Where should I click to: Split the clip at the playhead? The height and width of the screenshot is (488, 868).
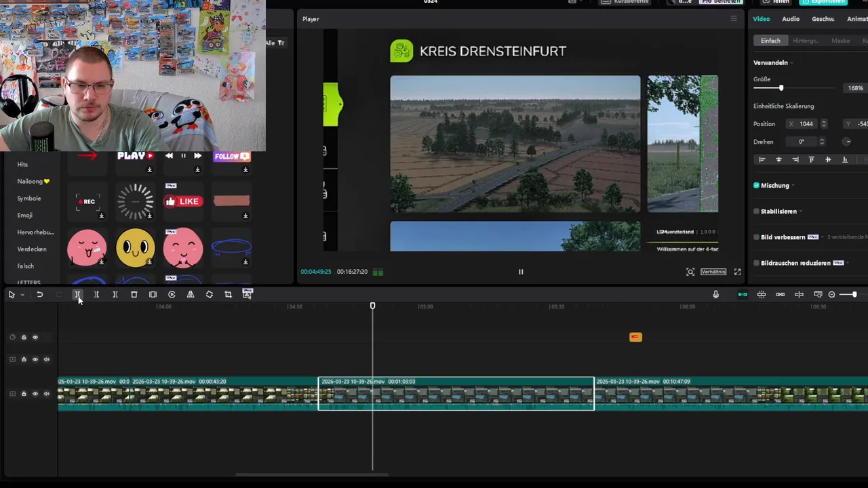[x=77, y=294]
